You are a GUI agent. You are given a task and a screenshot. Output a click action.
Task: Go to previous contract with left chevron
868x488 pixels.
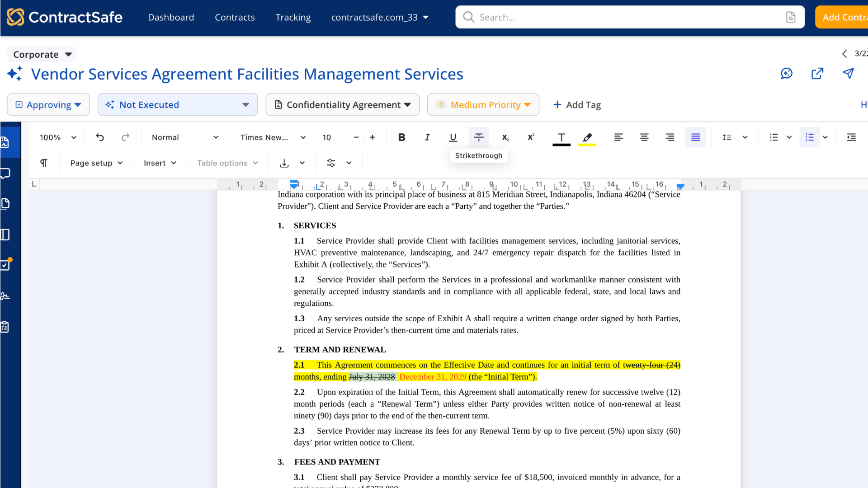click(x=844, y=54)
